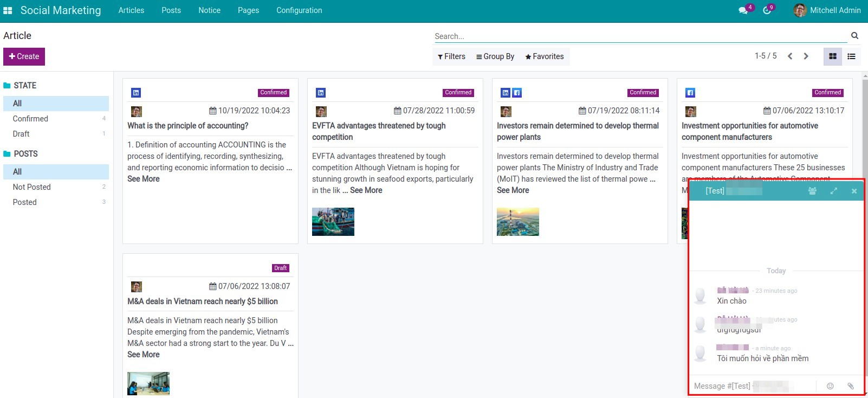Select All under POSTS filter
Screen dimensions: 868x398
[x=56, y=172]
